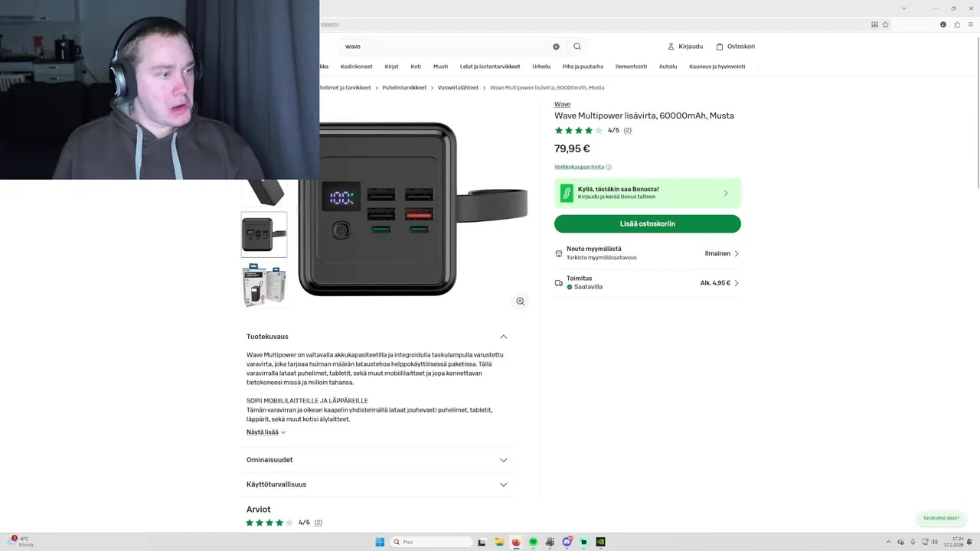Open the Bonus banner

(648, 193)
